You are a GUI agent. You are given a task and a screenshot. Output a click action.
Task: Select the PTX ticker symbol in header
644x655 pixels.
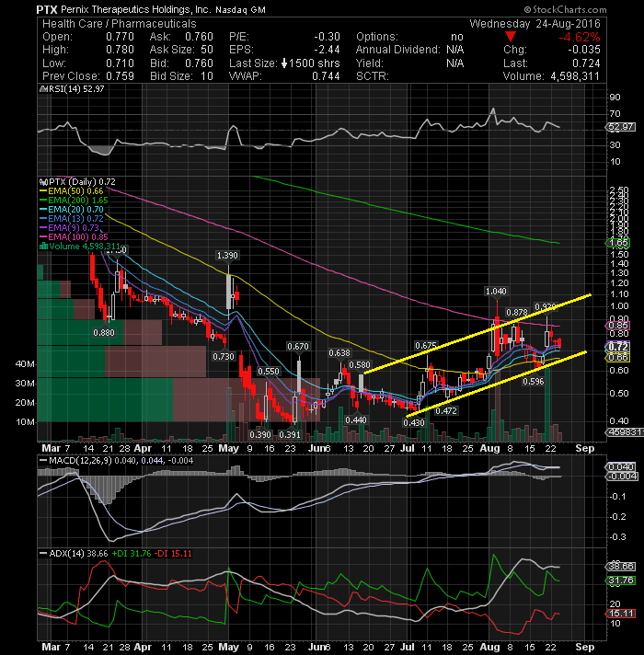tap(47, 9)
